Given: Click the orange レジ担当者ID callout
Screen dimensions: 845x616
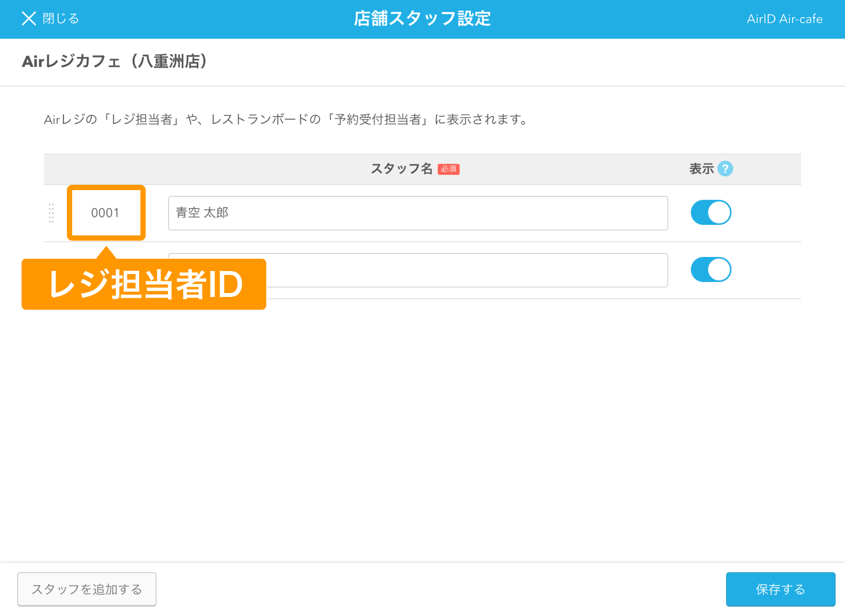Looking at the screenshot, I should tap(144, 284).
